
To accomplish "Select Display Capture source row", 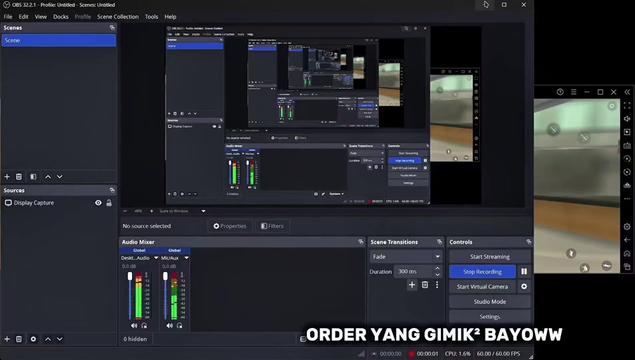I will 59,202.
